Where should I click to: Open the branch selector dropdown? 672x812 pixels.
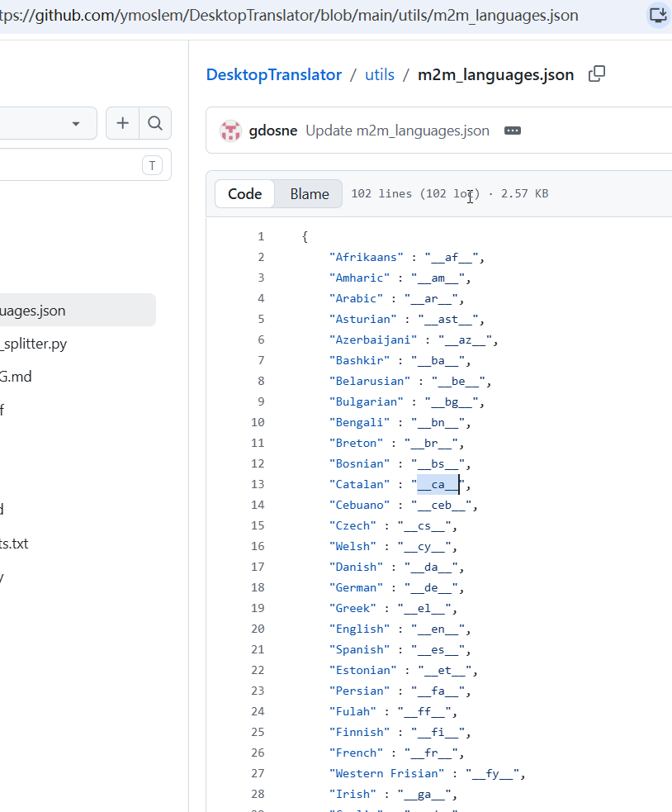[x=48, y=123]
